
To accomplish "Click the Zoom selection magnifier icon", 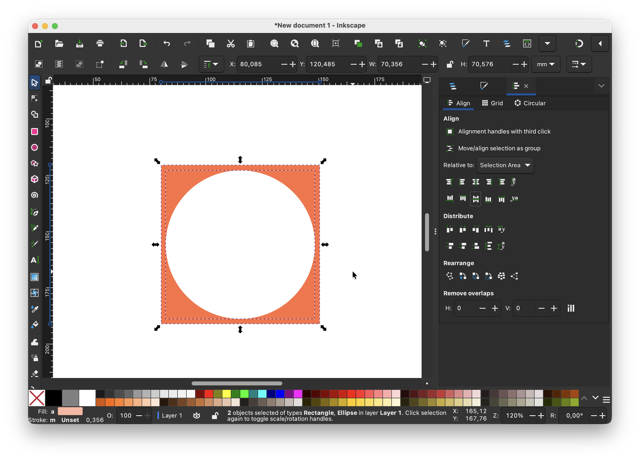I will pos(274,44).
